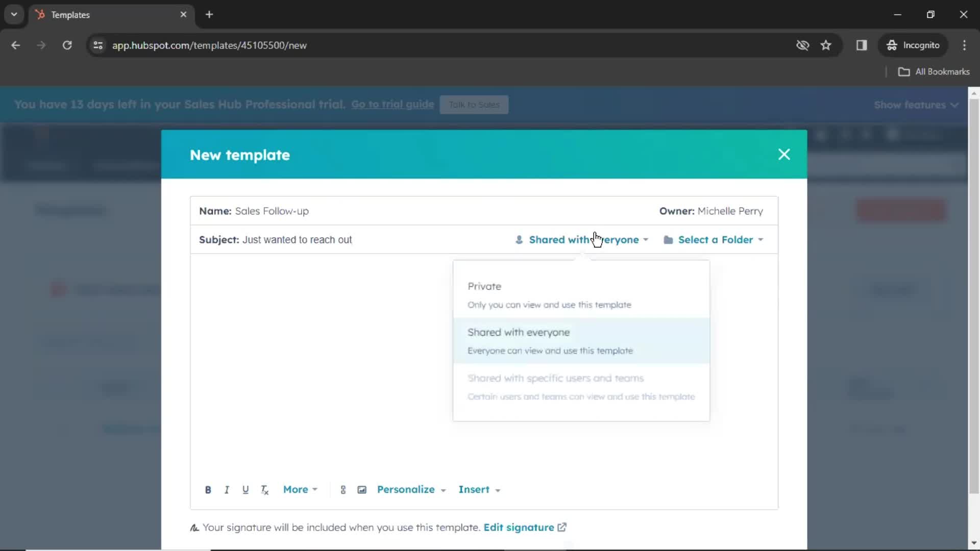Click the Insert link icon
Viewport: 980px width, 551px height.
(x=344, y=490)
